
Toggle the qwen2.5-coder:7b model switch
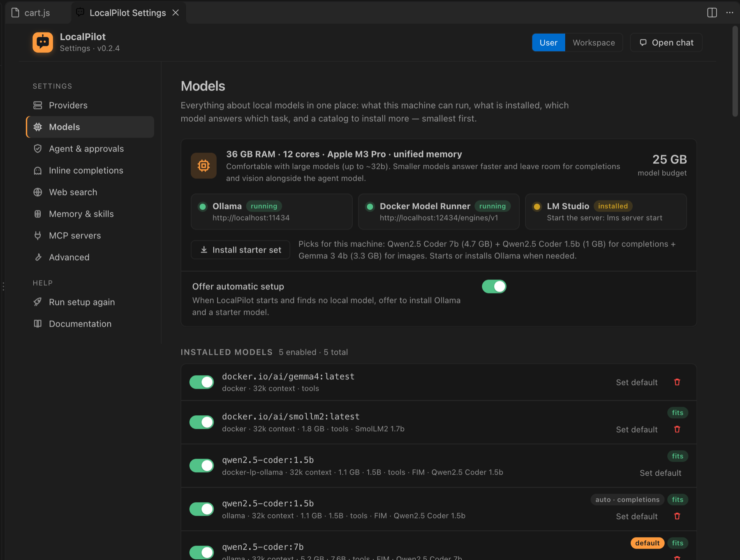click(201, 552)
